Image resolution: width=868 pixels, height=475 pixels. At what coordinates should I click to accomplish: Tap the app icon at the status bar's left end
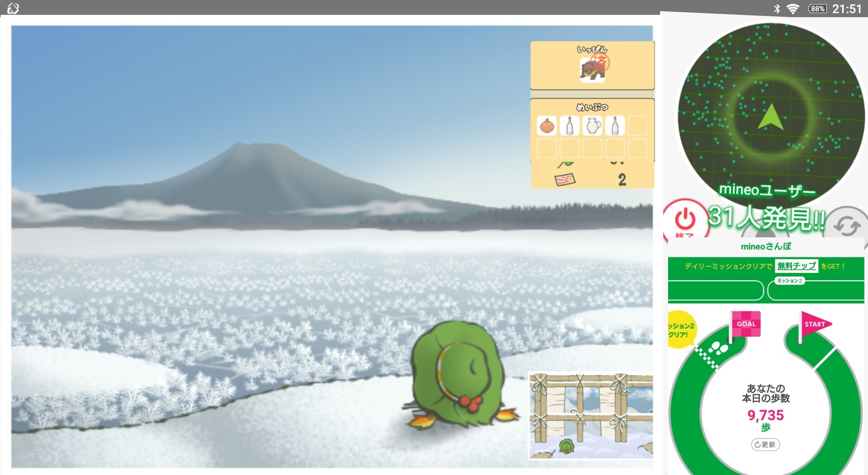(13, 8)
